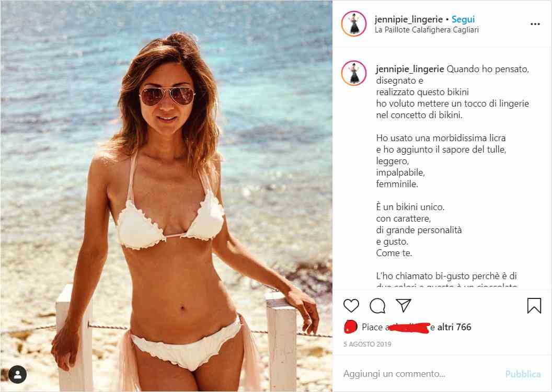This screenshot has width=552, height=392.
Task: Open La Paillote Calafighera Cagliari location
Action: pyautogui.click(x=427, y=30)
